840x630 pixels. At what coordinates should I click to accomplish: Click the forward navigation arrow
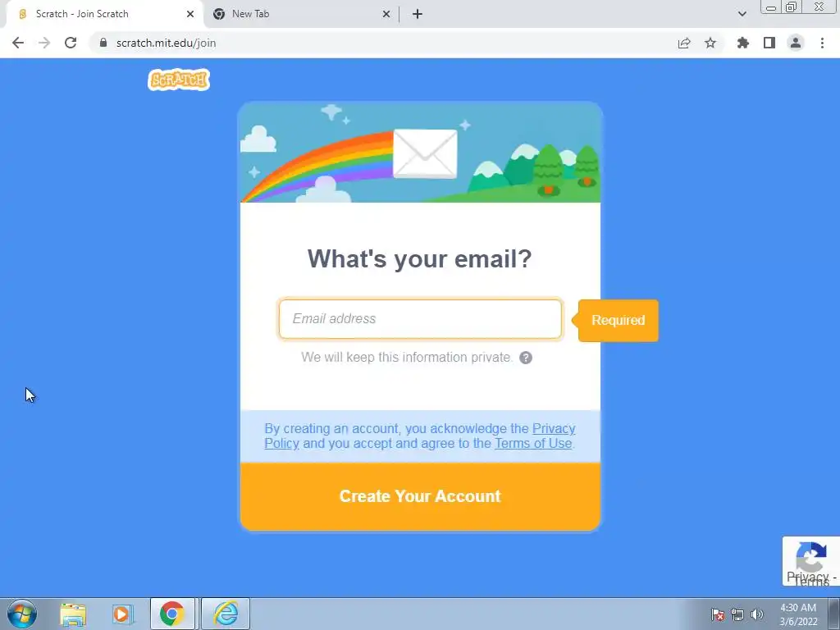coord(44,43)
